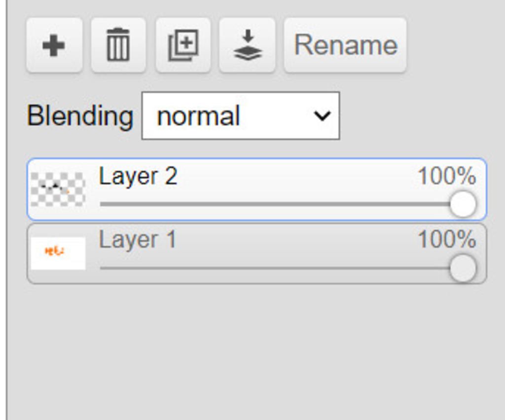Delete layer using trash can icon

[118, 45]
